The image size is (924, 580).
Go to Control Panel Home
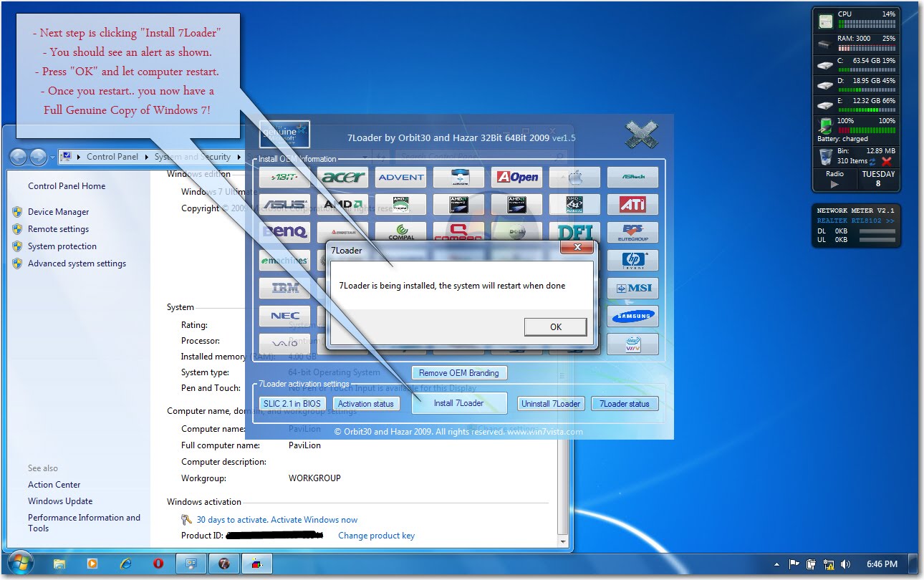click(67, 185)
